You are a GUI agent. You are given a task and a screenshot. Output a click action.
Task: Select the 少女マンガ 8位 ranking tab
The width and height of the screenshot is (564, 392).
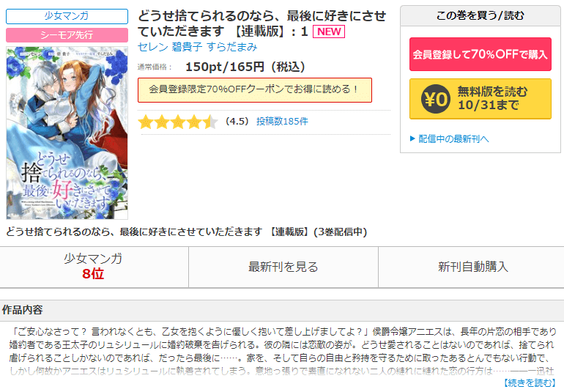(94, 267)
